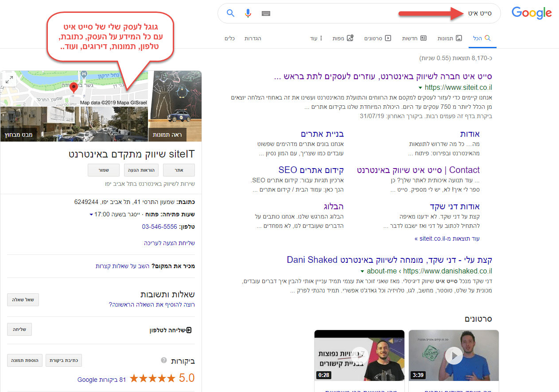
Task: Open the 81 Google reviews link
Action: [102, 380]
